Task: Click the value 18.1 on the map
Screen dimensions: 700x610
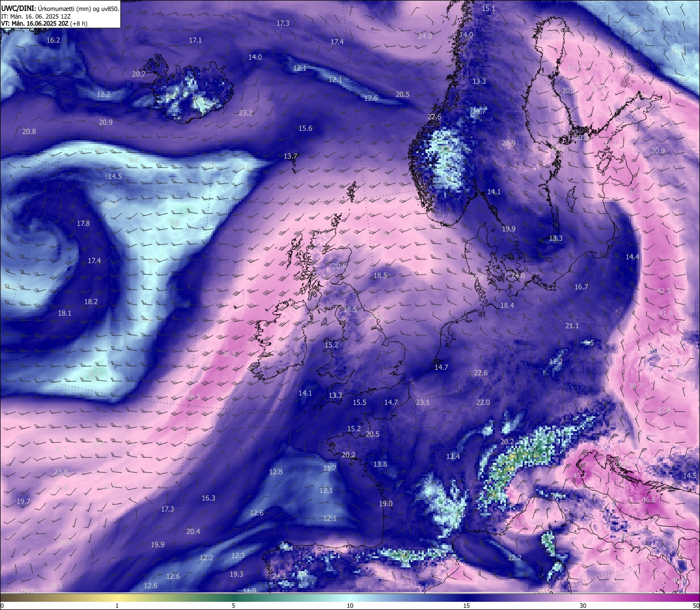Action: [x=65, y=313]
